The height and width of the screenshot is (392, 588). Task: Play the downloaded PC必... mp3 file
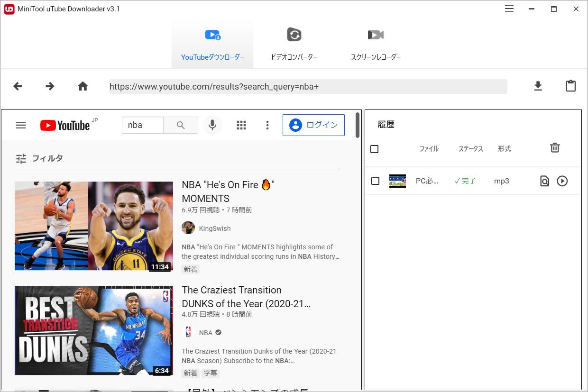[x=562, y=181]
